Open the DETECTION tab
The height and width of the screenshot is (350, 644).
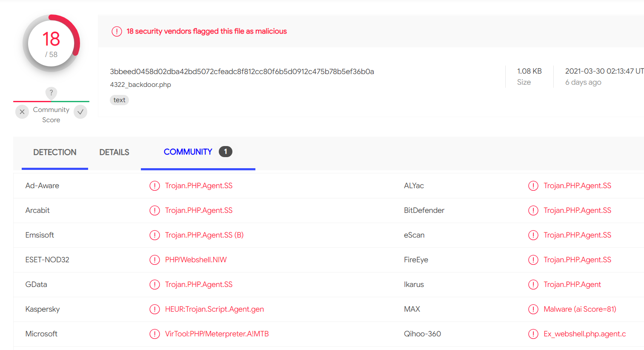pyautogui.click(x=55, y=152)
